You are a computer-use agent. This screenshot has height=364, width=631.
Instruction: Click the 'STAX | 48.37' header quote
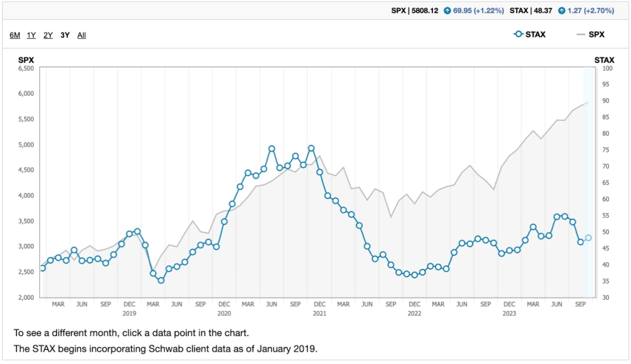tap(531, 11)
